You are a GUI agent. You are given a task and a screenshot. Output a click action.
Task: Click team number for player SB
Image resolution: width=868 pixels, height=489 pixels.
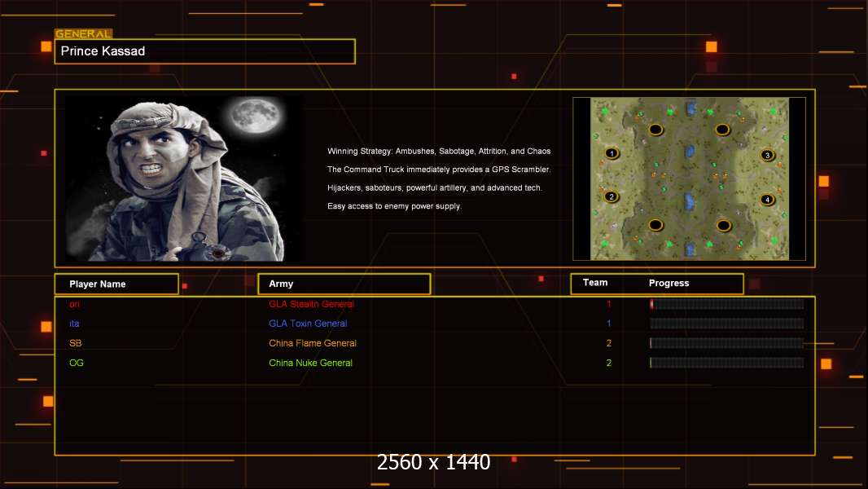click(608, 343)
